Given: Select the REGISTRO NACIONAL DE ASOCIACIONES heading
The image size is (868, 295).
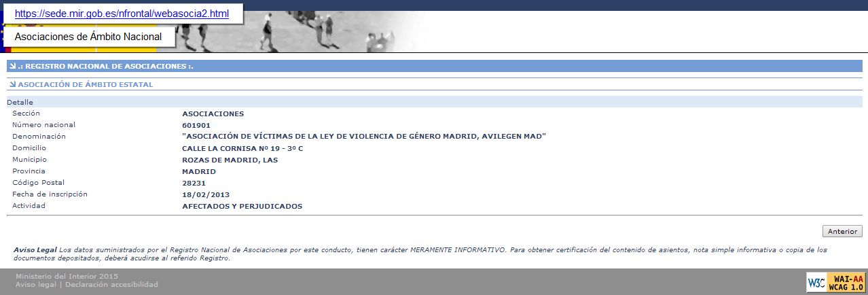Looking at the screenshot, I should coord(106,67).
